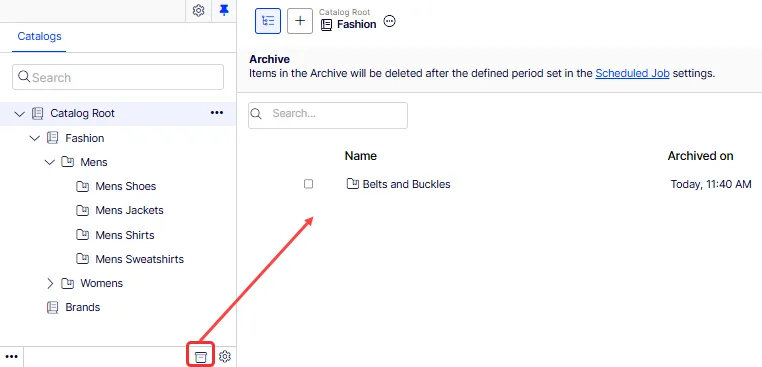Screen dimensions: 762x367
Task: Click the Fashion title in header
Action: coord(357,24)
